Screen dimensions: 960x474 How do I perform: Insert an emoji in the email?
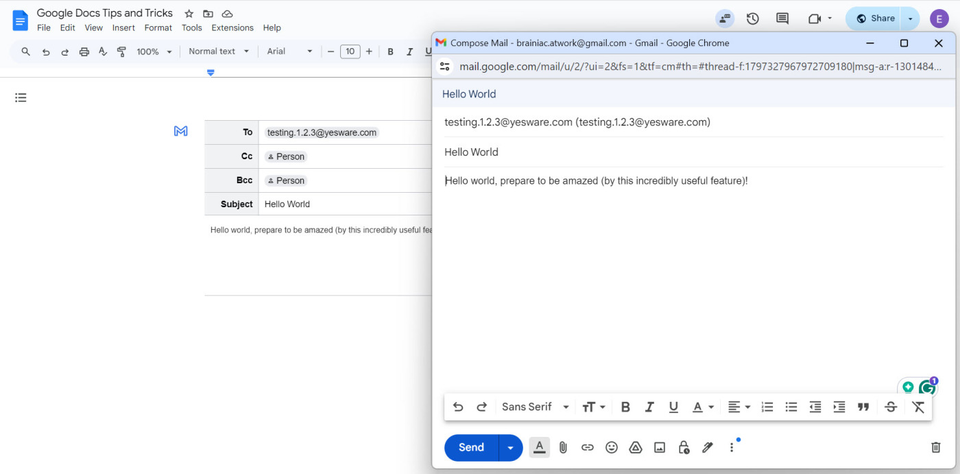point(611,448)
